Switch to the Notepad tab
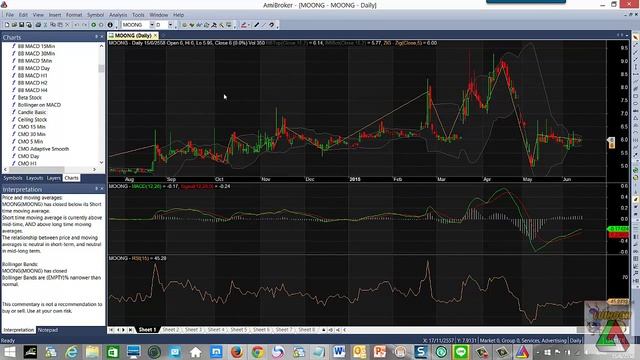Screen dimensions: 640x360 (x=48, y=330)
